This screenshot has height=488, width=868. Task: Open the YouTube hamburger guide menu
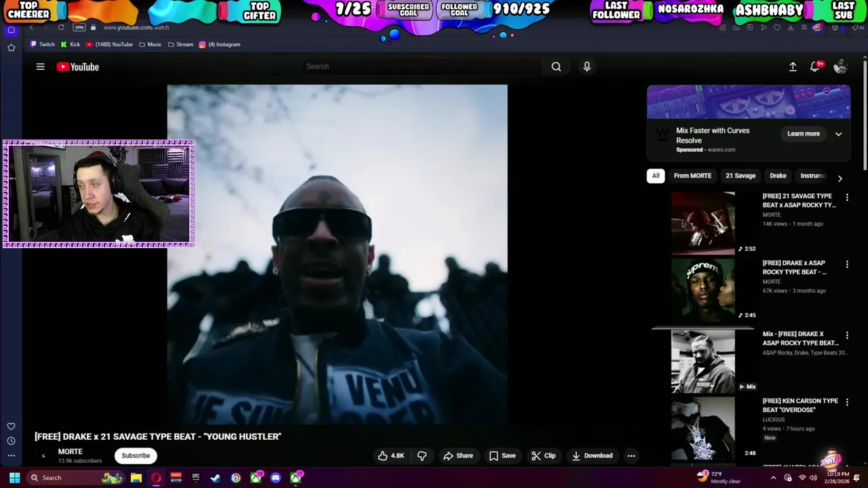point(40,66)
